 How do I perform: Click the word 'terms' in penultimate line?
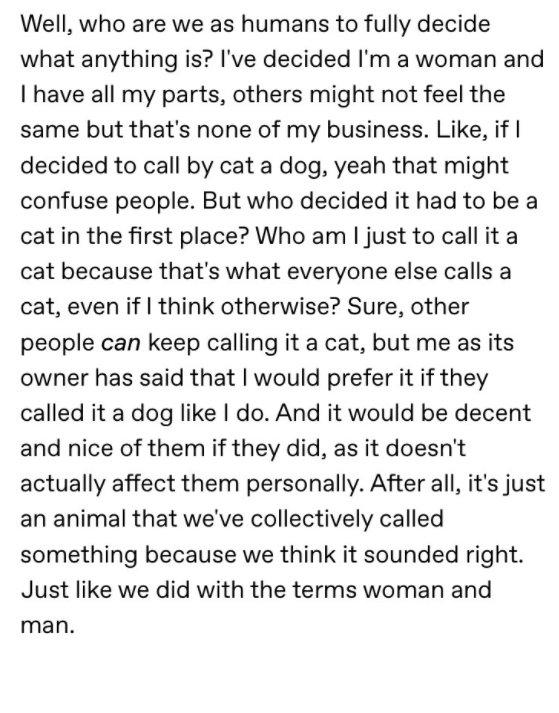(x=323, y=591)
